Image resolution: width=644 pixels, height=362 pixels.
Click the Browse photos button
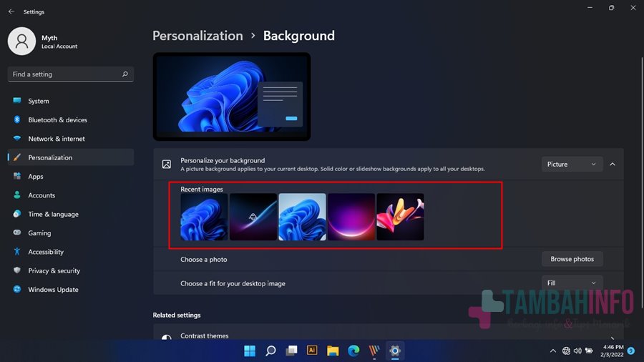coord(572,259)
